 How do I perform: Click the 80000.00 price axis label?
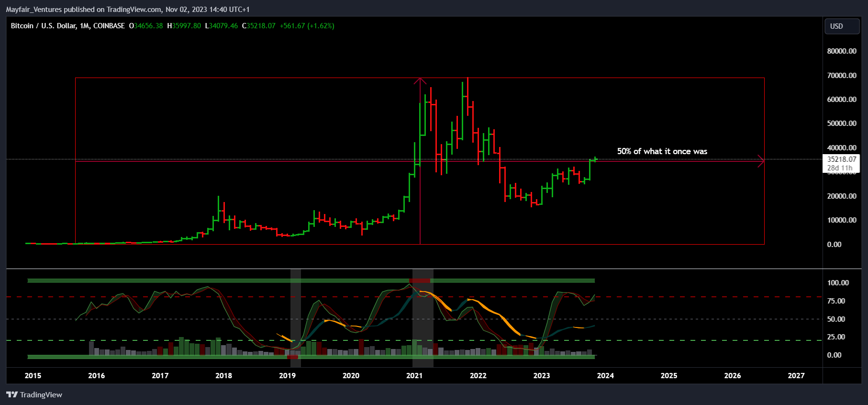(x=842, y=51)
